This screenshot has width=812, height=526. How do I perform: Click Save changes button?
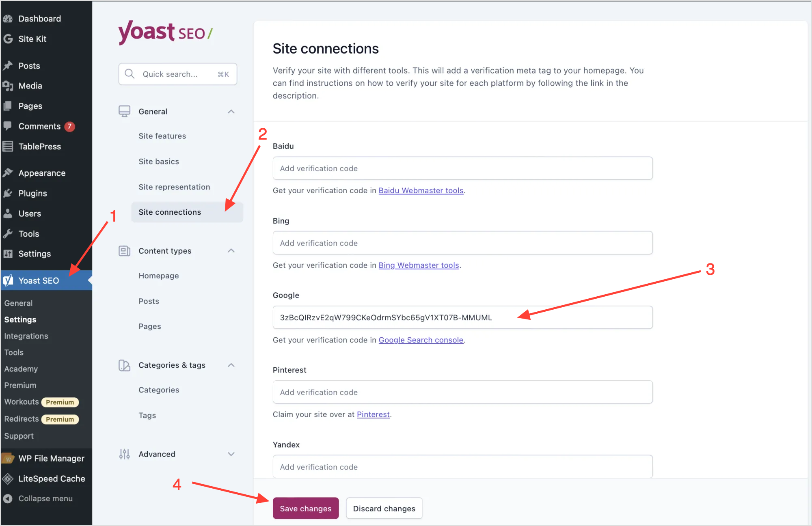pyautogui.click(x=305, y=508)
